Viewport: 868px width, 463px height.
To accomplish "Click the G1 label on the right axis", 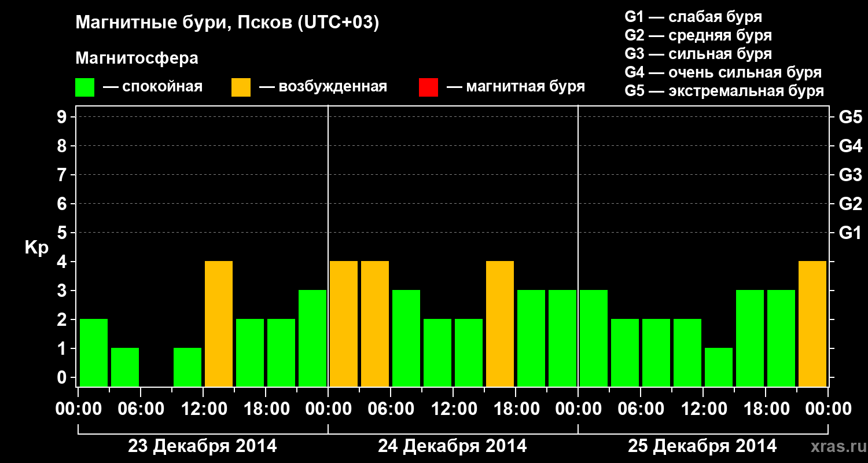I will (851, 233).
